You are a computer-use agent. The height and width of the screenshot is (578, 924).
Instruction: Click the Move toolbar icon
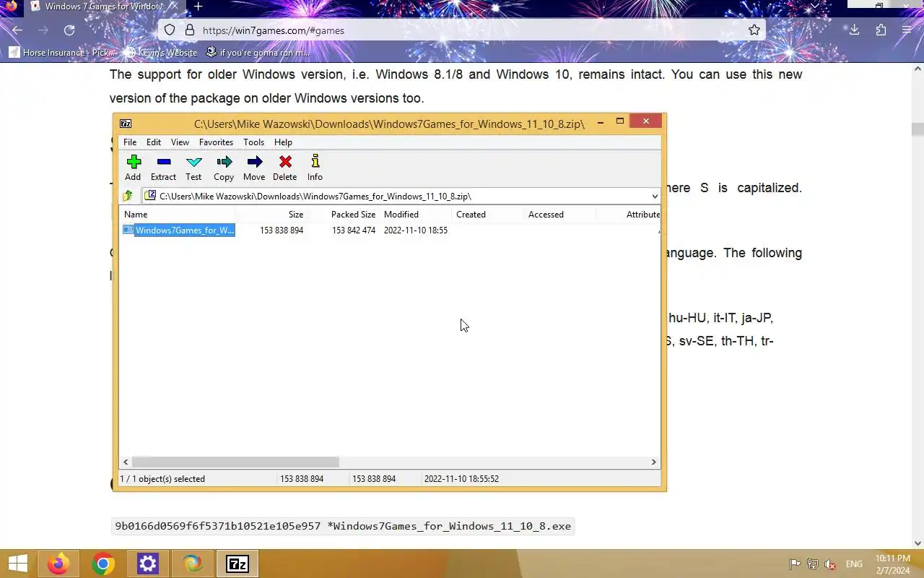click(254, 168)
